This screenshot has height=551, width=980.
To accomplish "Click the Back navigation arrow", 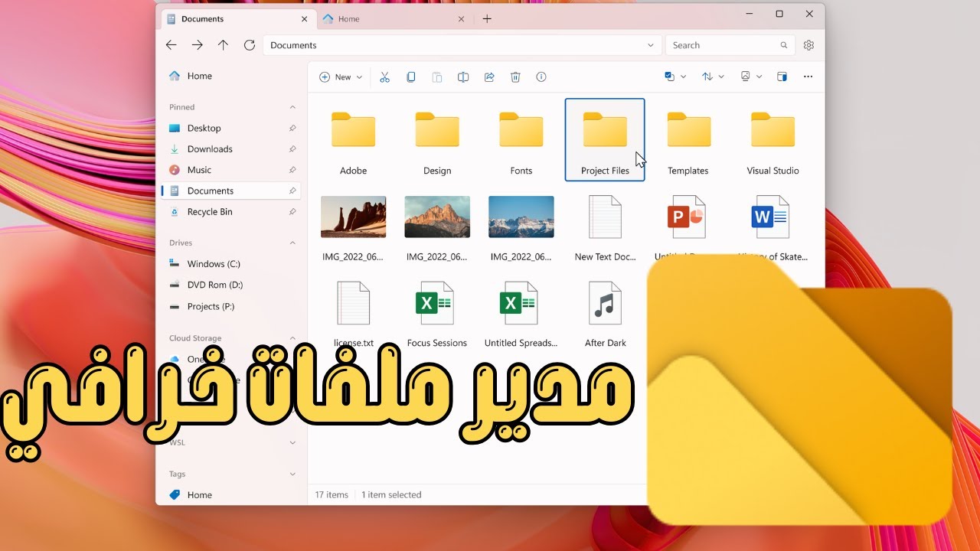I will [x=171, y=45].
